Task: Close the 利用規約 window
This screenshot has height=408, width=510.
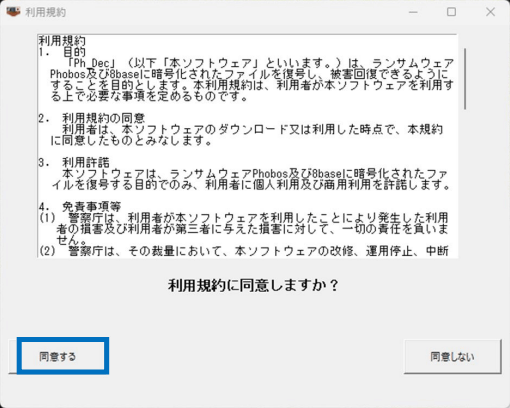Action: (x=490, y=12)
